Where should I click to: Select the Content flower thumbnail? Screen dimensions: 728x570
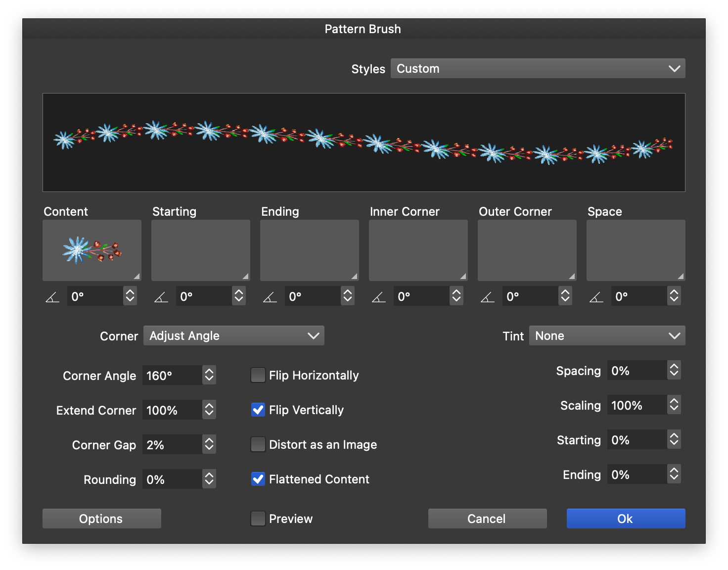click(x=92, y=250)
